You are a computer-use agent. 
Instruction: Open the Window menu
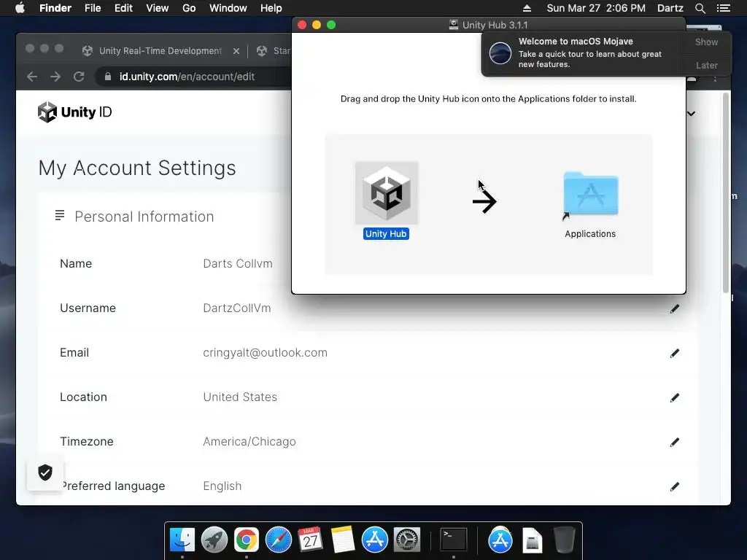(228, 8)
